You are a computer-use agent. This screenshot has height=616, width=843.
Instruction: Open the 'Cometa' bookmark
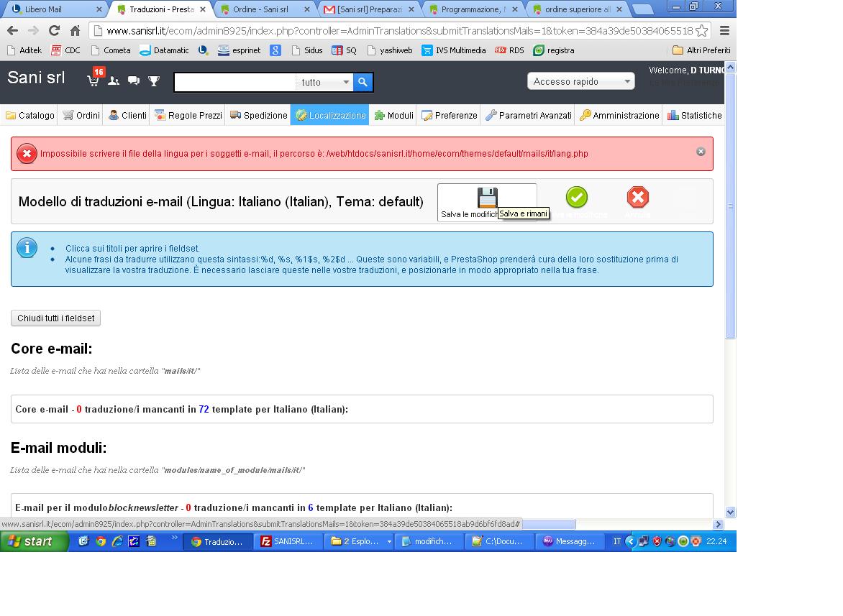111,50
